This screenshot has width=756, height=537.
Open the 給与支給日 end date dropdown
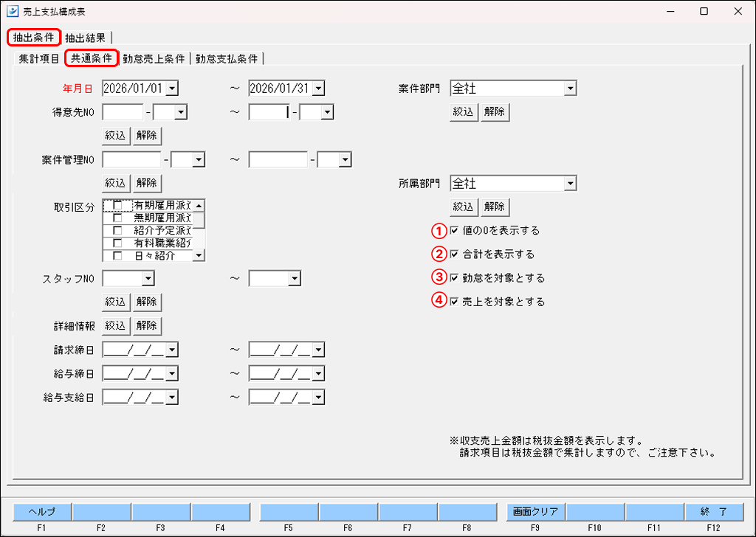tap(318, 398)
